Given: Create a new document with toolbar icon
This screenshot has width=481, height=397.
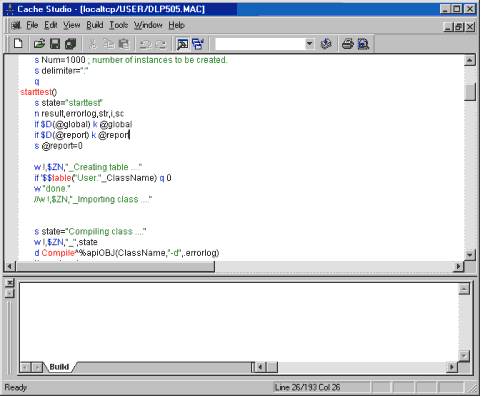Looking at the screenshot, I should click(18, 44).
